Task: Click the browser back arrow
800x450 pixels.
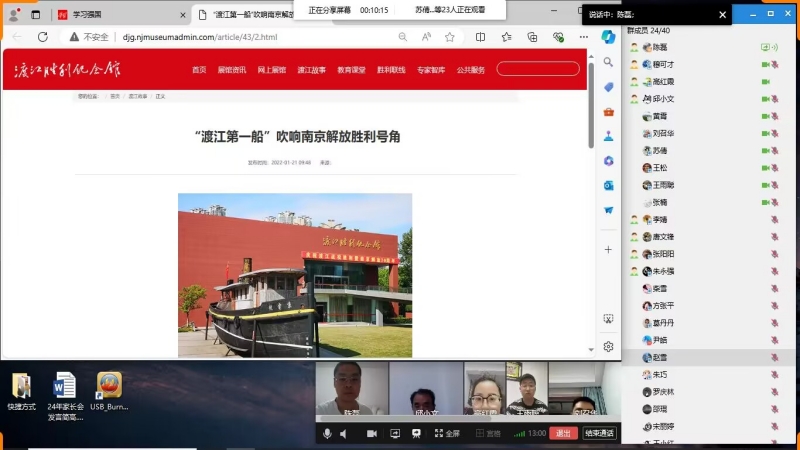Action: (17, 37)
